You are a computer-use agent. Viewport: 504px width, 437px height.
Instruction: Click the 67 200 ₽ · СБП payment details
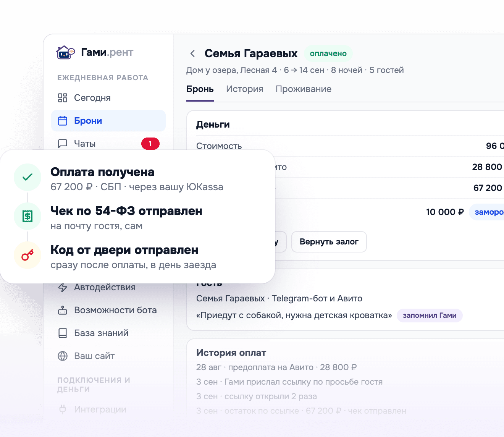coord(137,187)
